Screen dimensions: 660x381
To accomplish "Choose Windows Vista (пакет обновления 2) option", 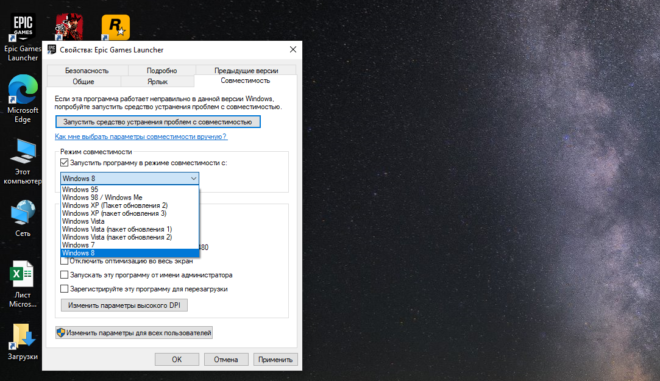I will pyautogui.click(x=130, y=237).
